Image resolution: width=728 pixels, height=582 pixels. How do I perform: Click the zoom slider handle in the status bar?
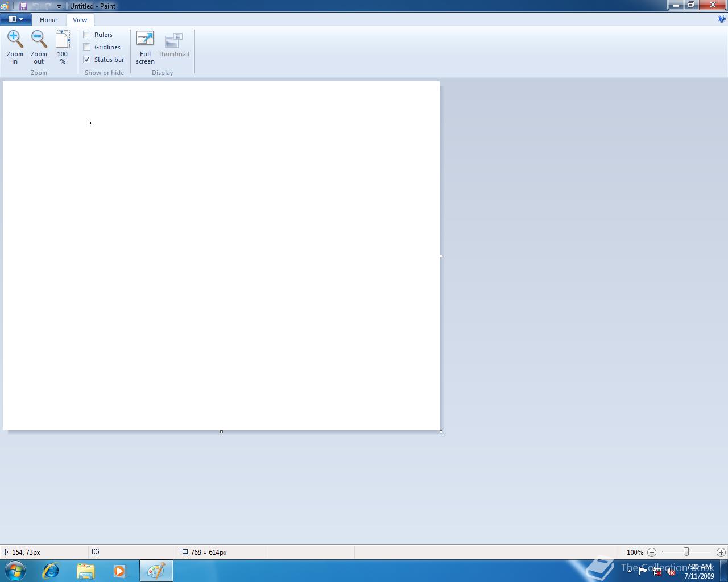click(x=686, y=552)
